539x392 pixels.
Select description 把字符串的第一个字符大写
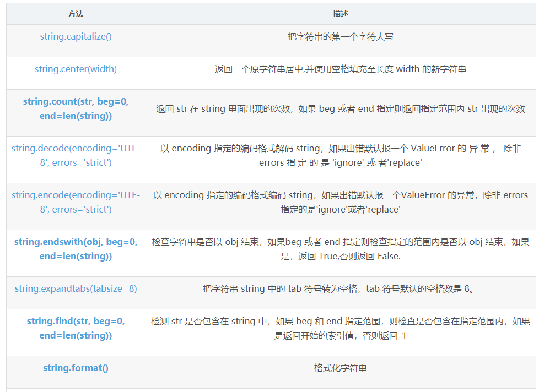coord(340,36)
